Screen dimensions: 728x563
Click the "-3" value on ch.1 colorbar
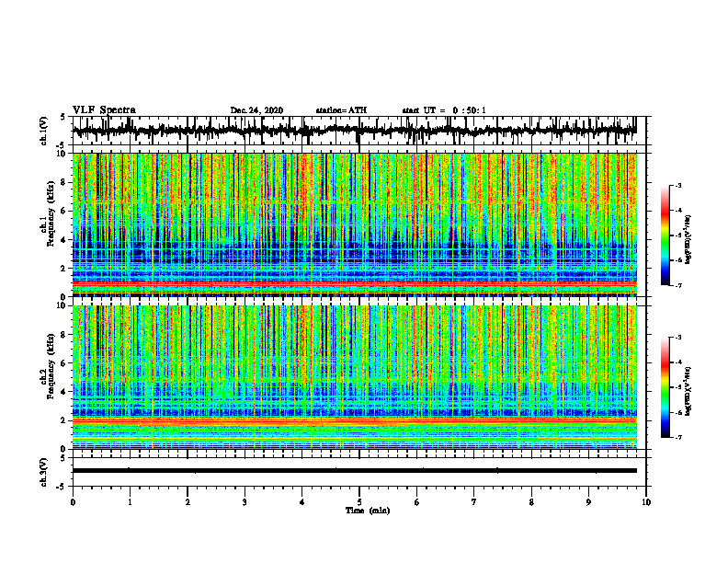[678, 185]
